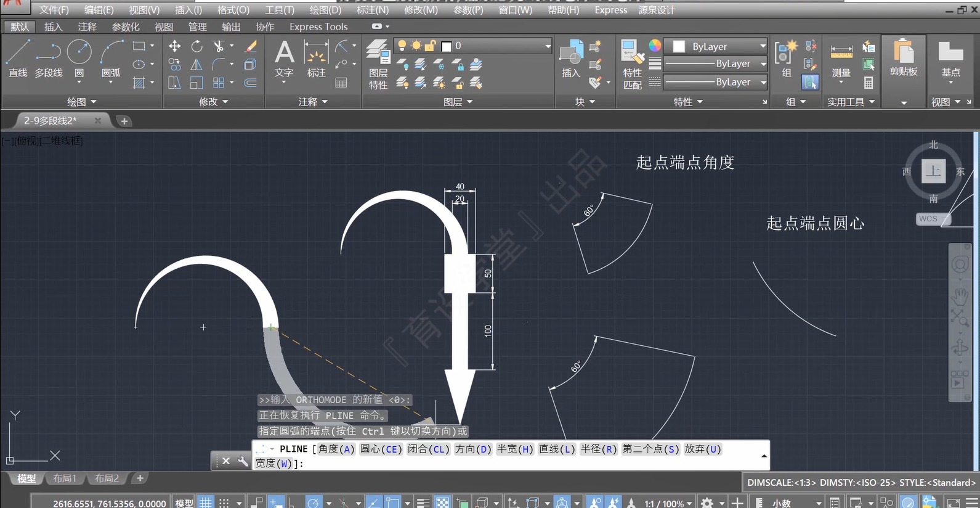Toggle layer 0 lightbulb on/off

402,46
